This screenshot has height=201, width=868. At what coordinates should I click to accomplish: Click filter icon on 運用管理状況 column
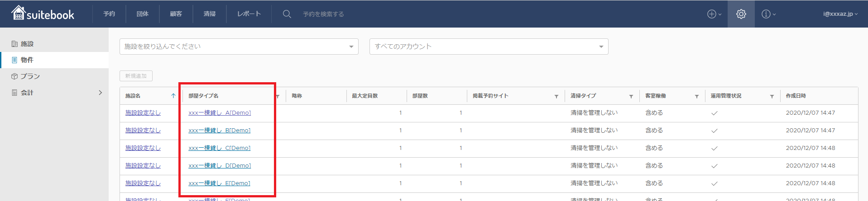[772, 96]
